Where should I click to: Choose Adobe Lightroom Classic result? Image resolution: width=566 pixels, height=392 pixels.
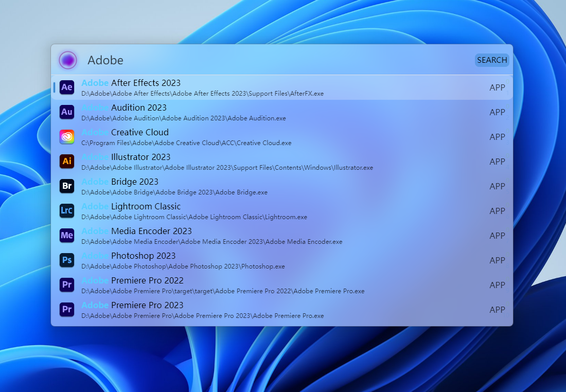(x=282, y=211)
